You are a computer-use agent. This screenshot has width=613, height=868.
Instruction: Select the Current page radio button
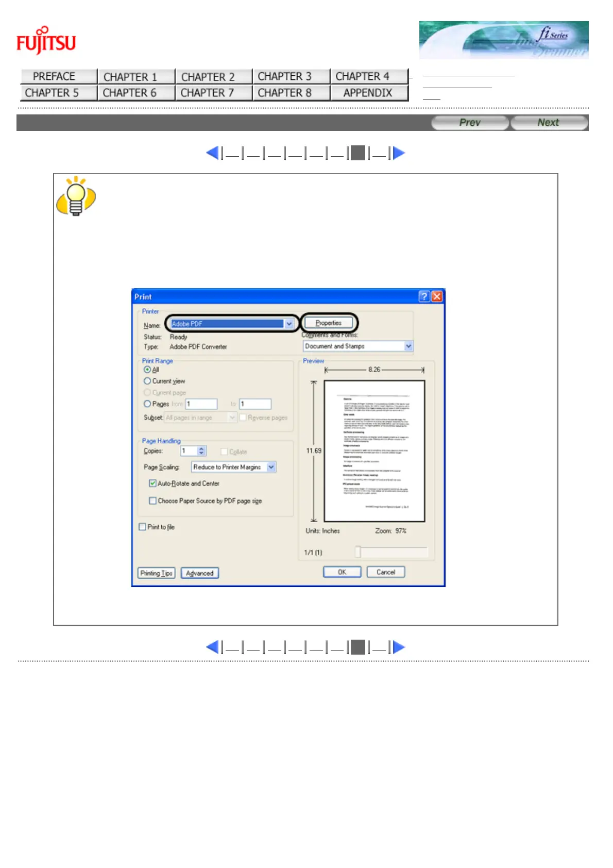[147, 392]
